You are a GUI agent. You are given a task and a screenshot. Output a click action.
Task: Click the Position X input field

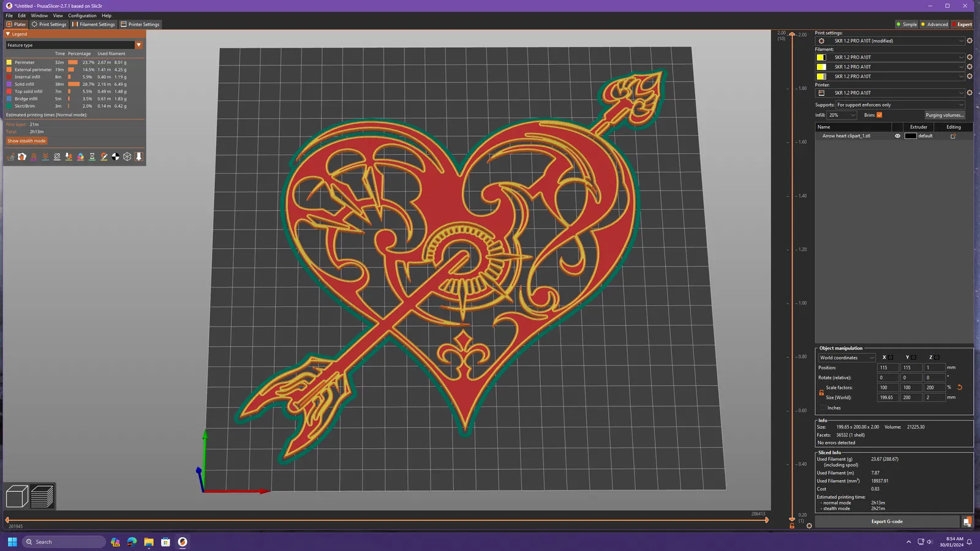pos(888,368)
